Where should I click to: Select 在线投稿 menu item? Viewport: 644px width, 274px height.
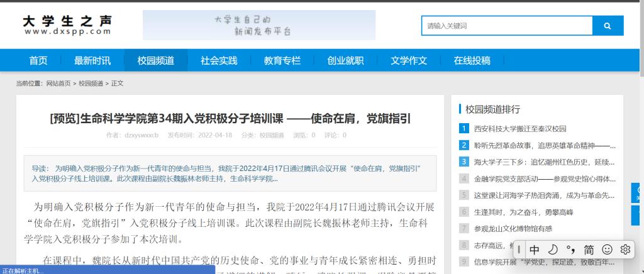(x=472, y=60)
